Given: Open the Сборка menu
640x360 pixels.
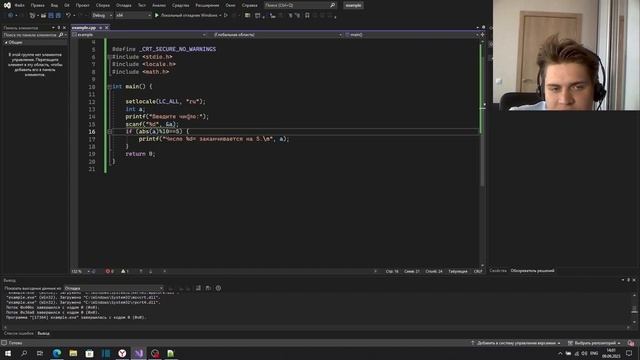Looking at the screenshot, I should pos(103,5).
